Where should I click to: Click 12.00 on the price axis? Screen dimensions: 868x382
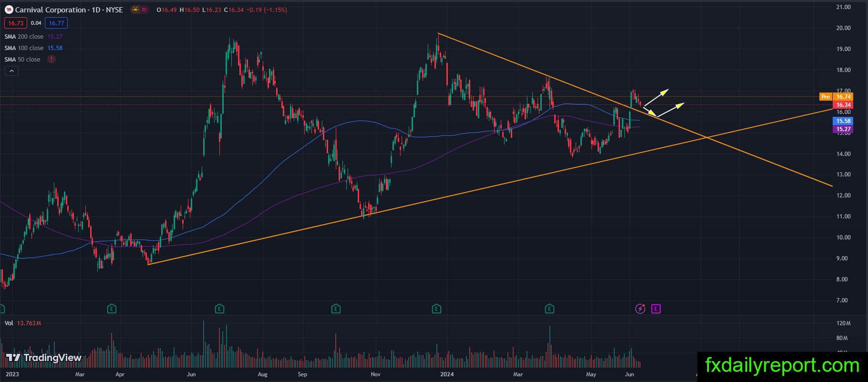[x=843, y=196]
